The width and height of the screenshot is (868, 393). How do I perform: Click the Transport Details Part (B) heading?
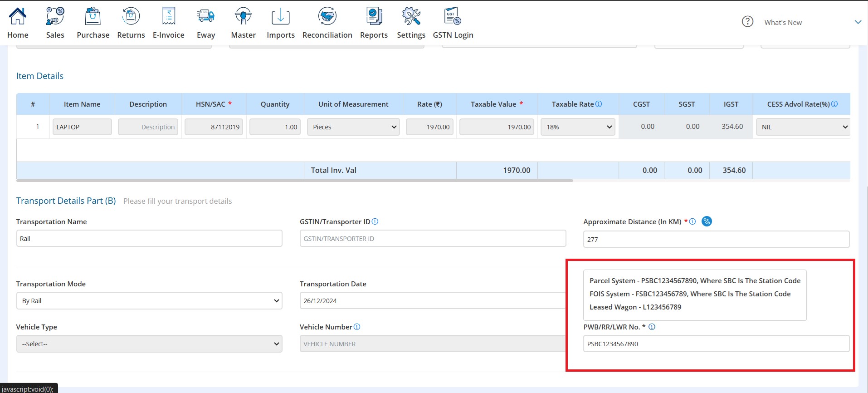(66, 201)
